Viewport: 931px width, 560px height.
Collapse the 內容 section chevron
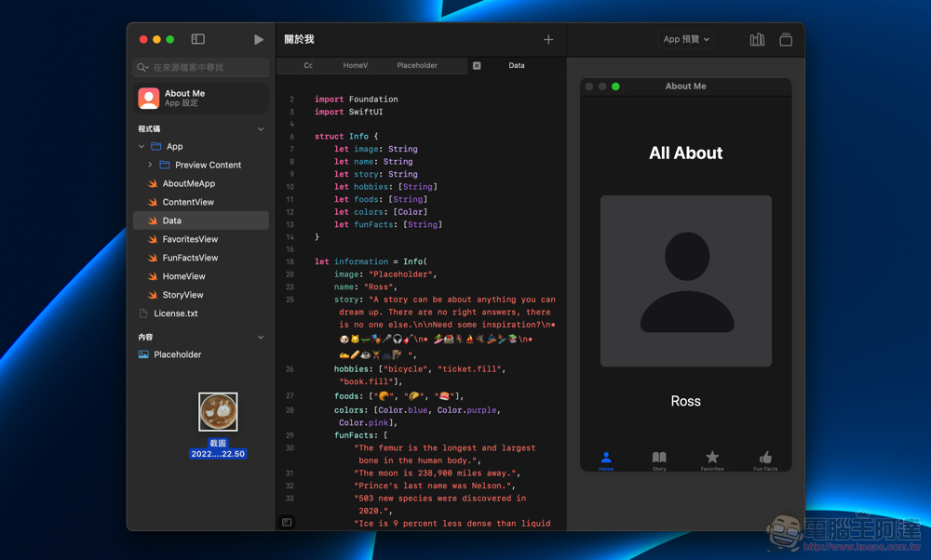pos(261,337)
